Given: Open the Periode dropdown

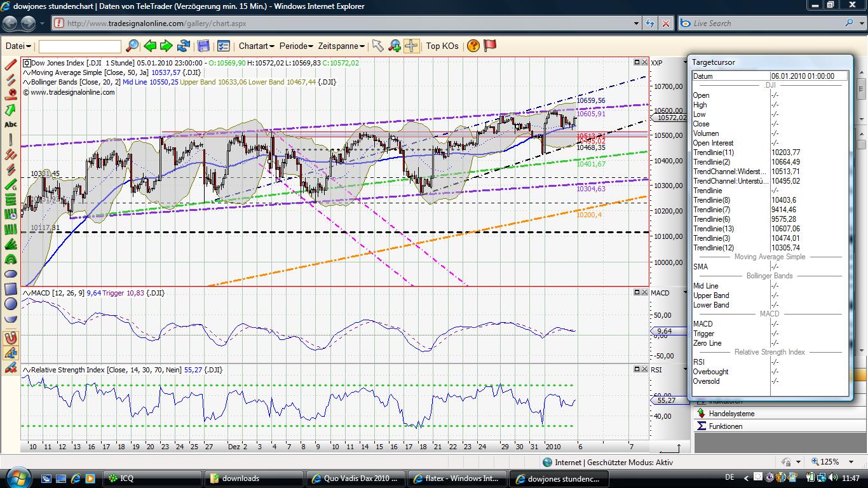Looking at the screenshot, I should click(295, 46).
